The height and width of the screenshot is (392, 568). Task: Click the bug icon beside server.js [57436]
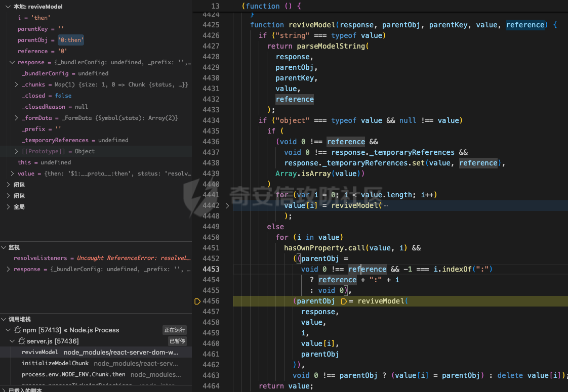(22, 341)
